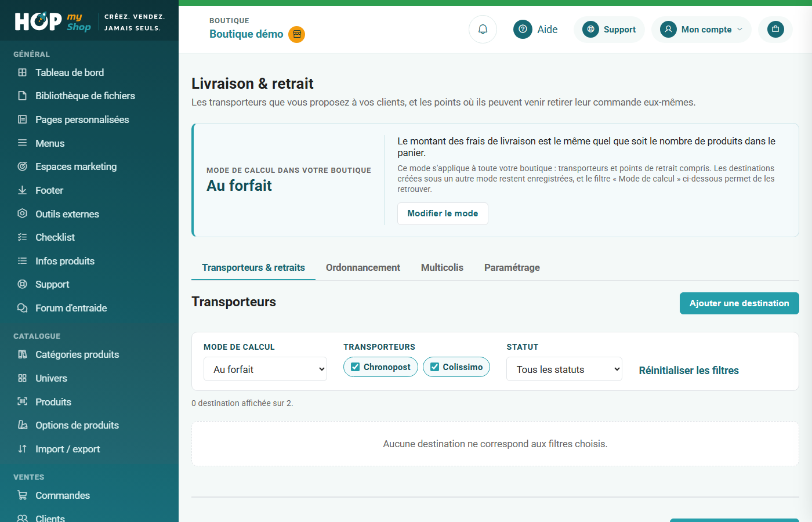Open the Mode de calcul dropdown

point(265,369)
